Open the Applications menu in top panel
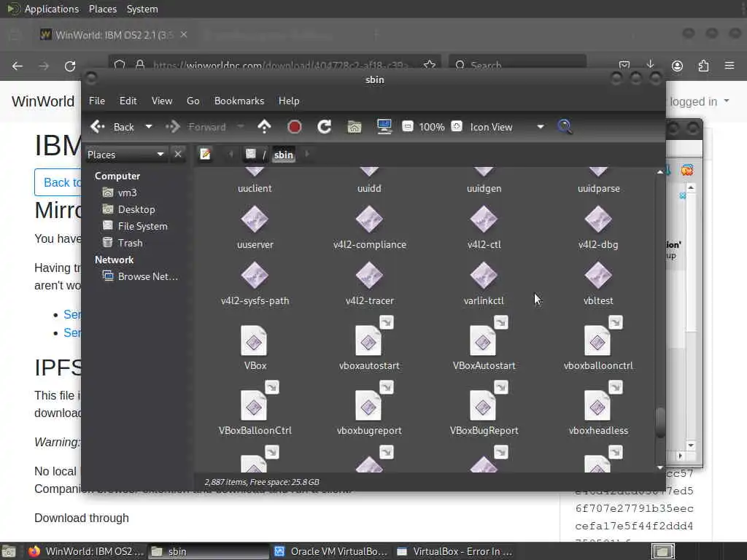The height and width of the screenshot is (560, 747). (x=52, y=9)
